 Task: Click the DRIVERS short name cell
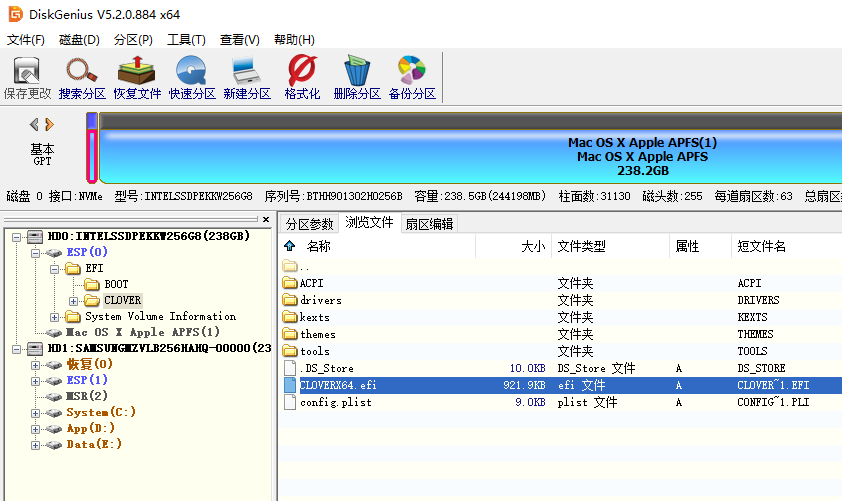pyautogui.click(x=758, y=300)
